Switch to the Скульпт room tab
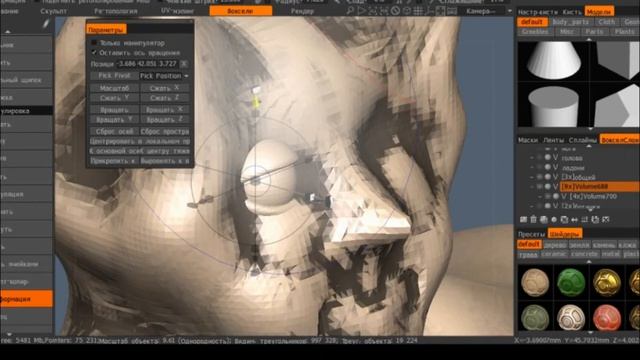This screenshot has width=640, height=360. [54, 11]
